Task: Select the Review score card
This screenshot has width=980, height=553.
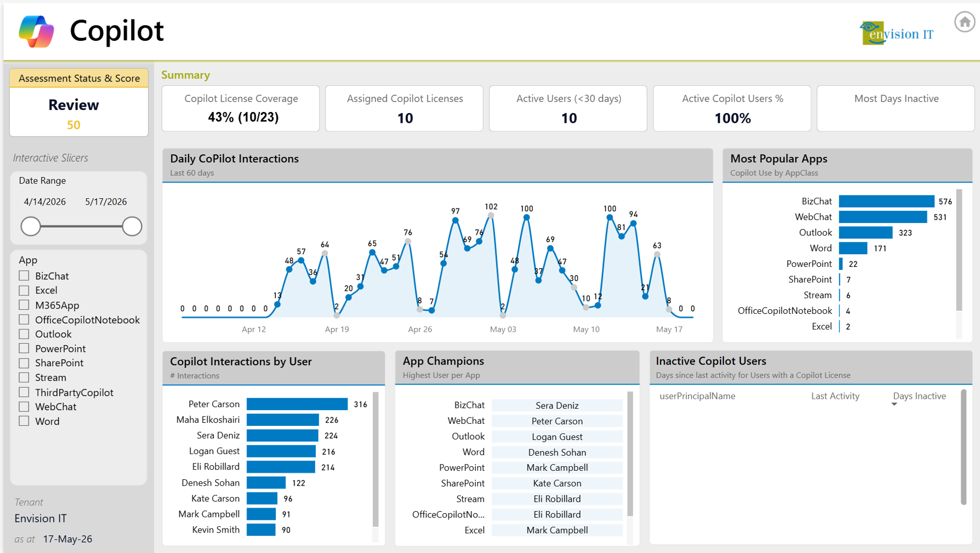Action: (79, 112)
